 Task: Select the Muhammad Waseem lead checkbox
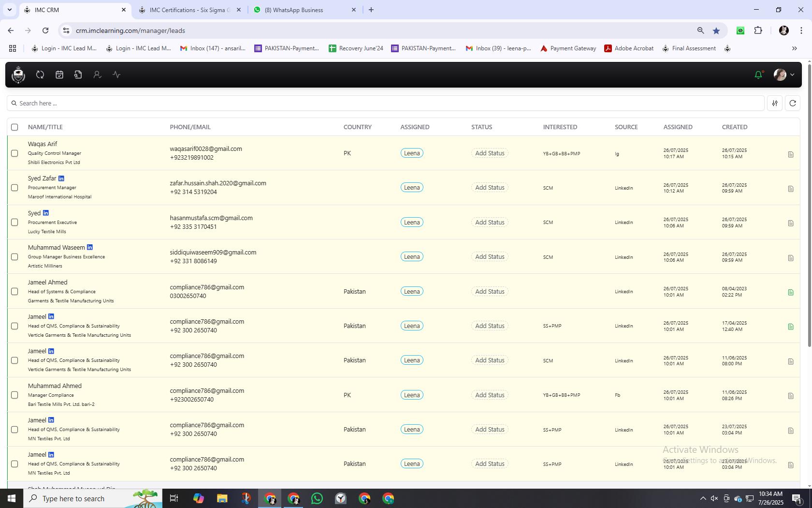pyautogui.click(x=14, y=256)
